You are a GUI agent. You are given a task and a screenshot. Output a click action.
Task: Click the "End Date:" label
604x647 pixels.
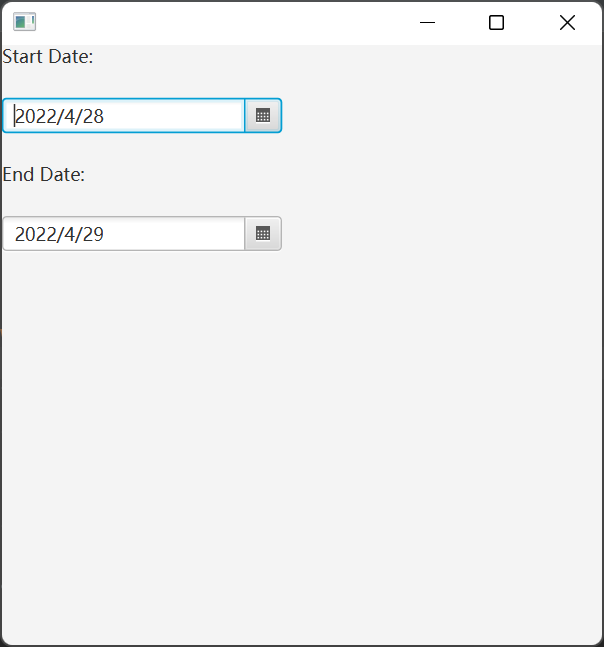pyautogui.click(x=44, y=175)
